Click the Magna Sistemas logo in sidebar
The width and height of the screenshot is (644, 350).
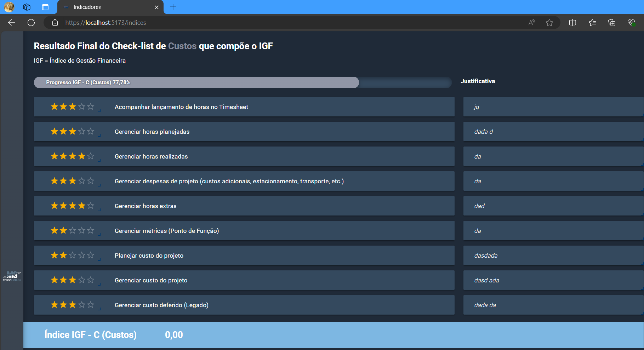click(x=12, y=276)
